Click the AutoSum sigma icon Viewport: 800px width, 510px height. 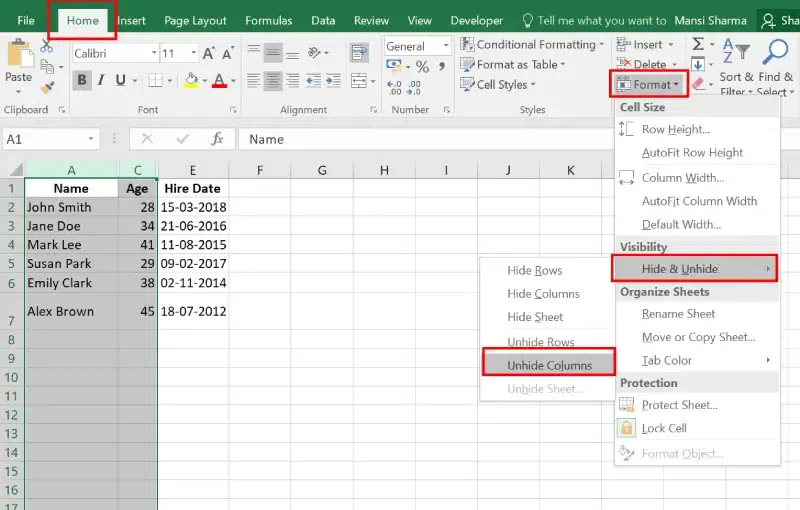pos(698,44)
